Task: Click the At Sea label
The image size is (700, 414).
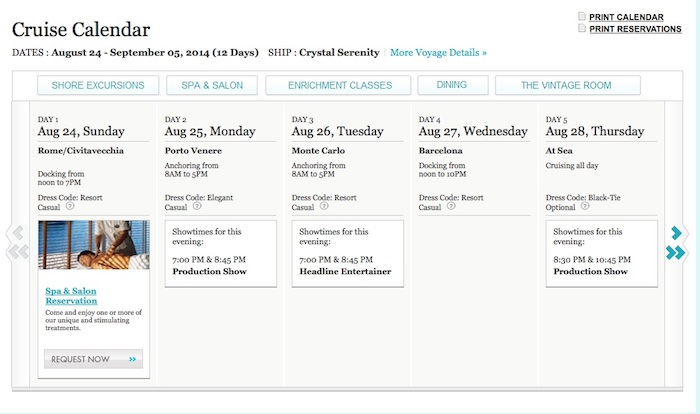Action: (x=559, y=151)
